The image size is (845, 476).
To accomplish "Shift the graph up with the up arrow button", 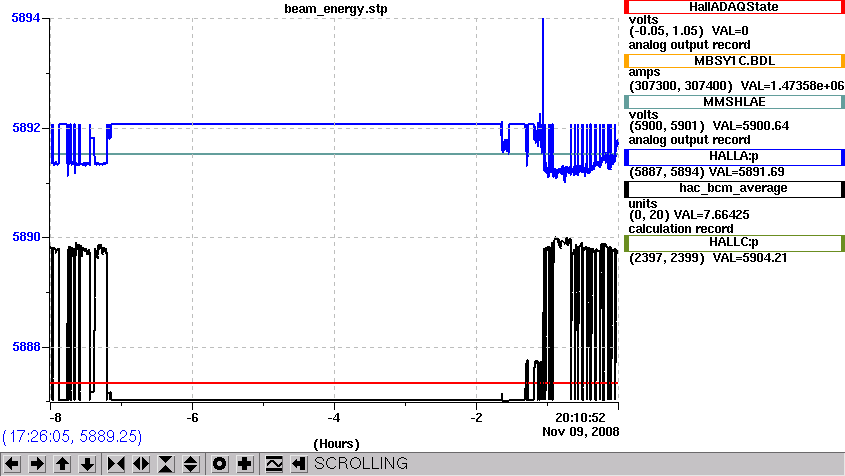I will [62, 464].
